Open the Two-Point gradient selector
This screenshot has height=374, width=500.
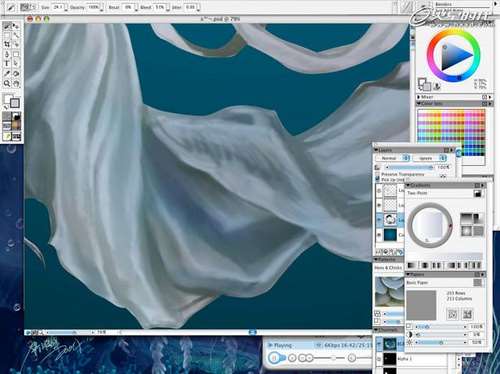[478, 193]
